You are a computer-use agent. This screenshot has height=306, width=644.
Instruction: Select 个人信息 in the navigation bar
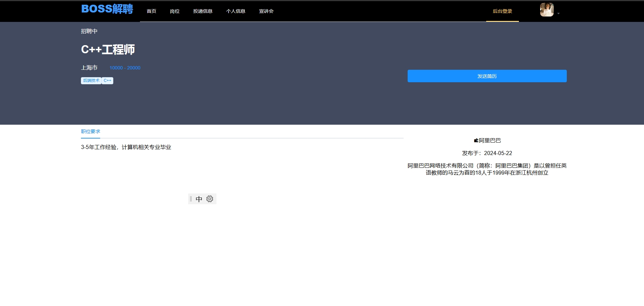236,11
